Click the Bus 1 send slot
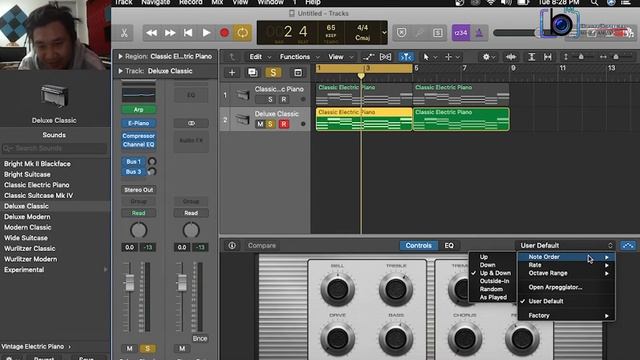 click(133, 162)
